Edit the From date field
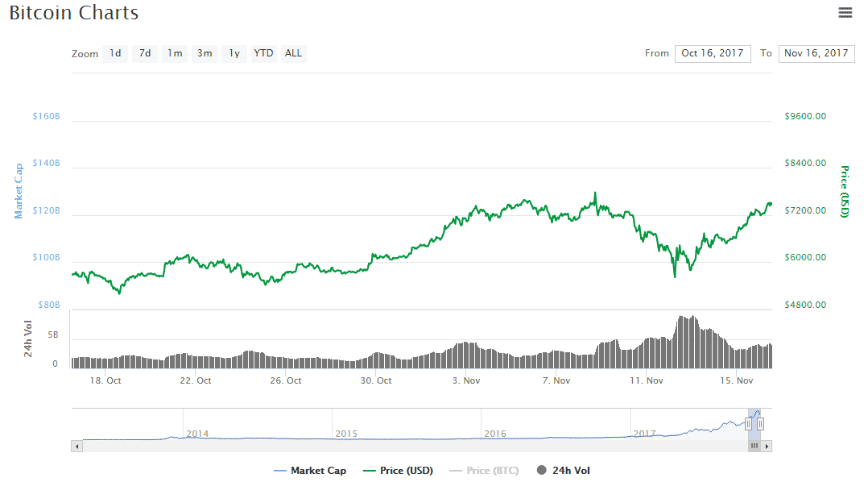Viewport: 868px width, 482px height. click(713, 54)
